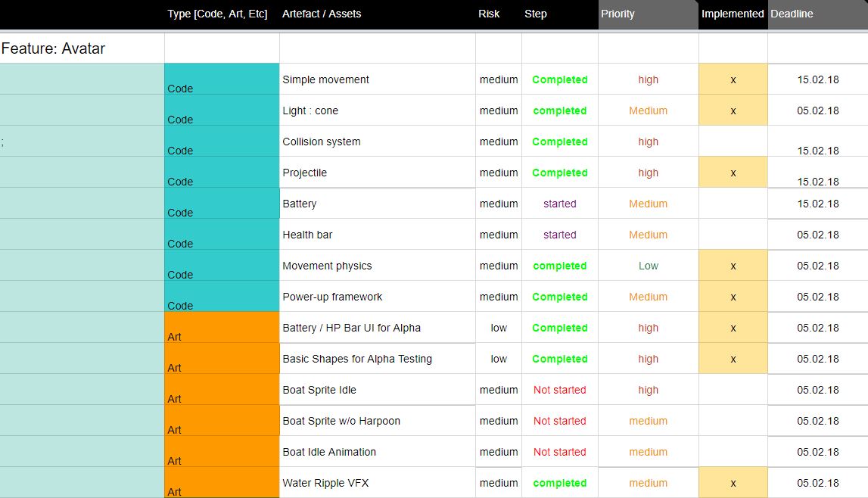
Task: Toggle Implemented x for Water Ripple VFX
Action: [733, 483]
